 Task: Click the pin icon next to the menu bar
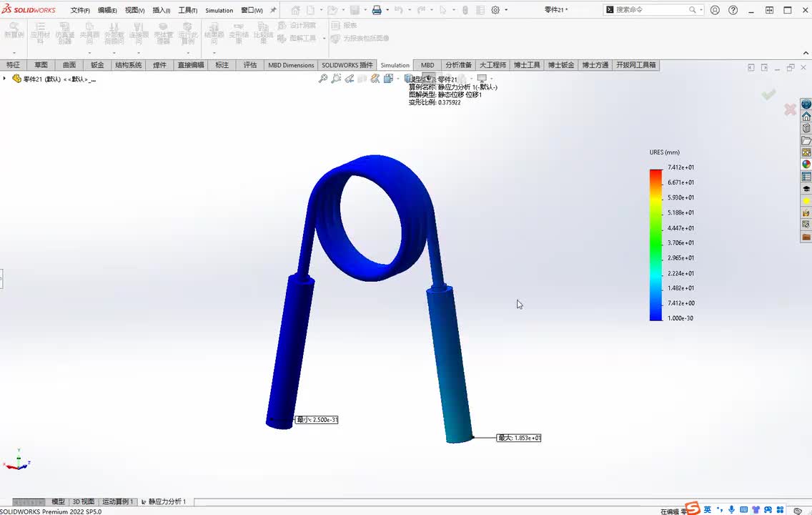point(274,10)
